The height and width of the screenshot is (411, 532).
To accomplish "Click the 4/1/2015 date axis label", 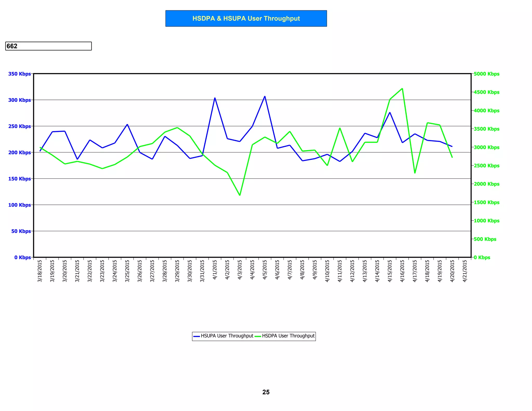I will click(x=215, y=270).
